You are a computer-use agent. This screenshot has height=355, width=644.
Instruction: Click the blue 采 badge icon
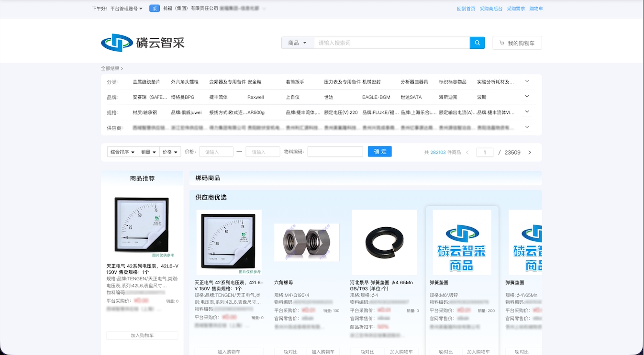click(x=155, y=9)
